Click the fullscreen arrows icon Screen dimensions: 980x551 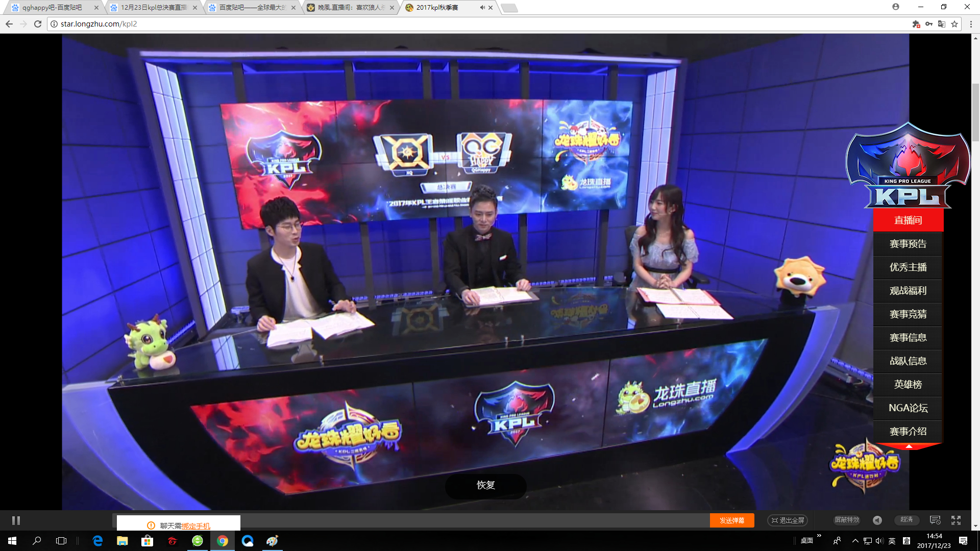(956, 520)
